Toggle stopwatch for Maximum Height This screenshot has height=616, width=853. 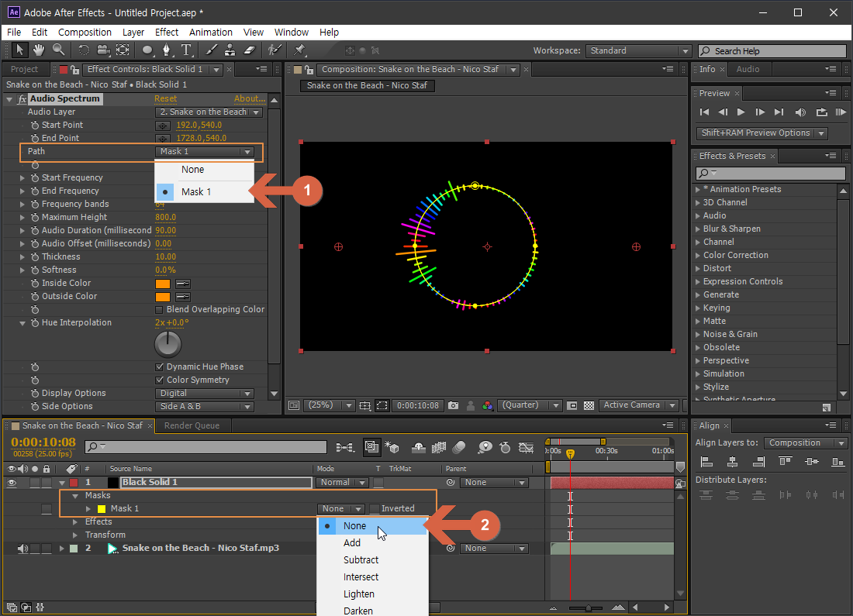[x=35, y=218]
